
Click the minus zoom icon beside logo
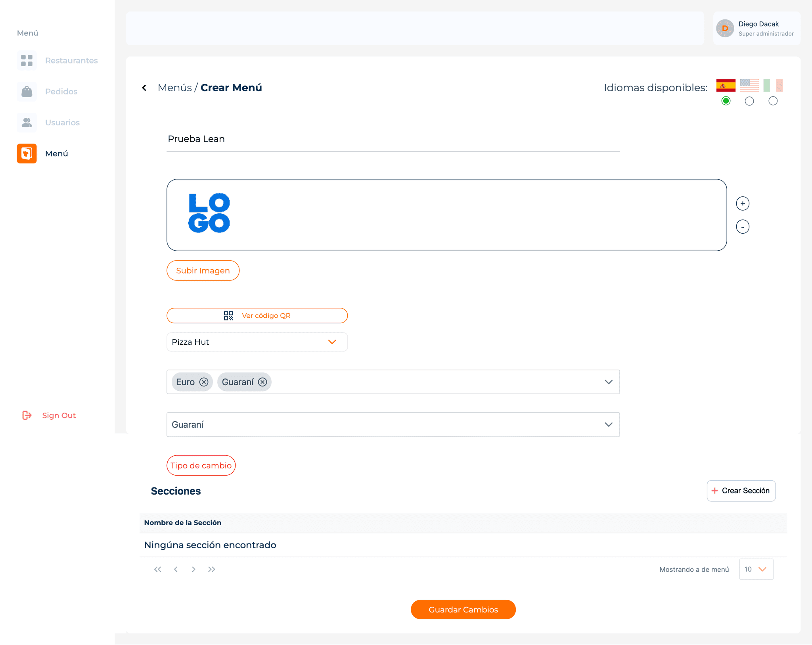[x=742, y=227]
